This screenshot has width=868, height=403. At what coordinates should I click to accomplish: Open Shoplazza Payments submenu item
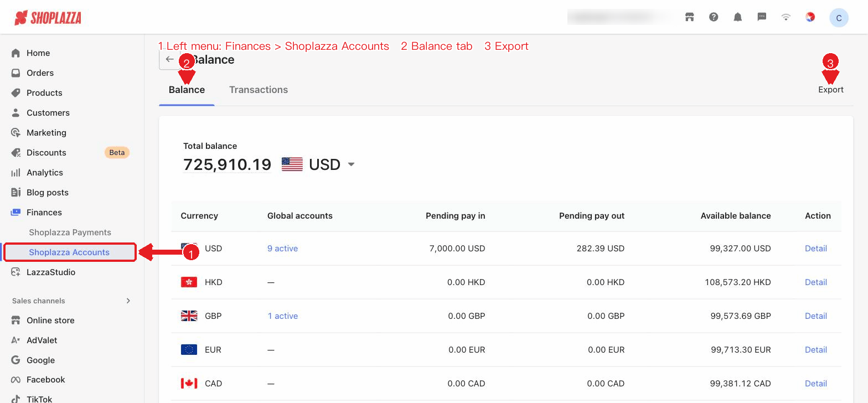pyautogui.click(x=70, y=232)
